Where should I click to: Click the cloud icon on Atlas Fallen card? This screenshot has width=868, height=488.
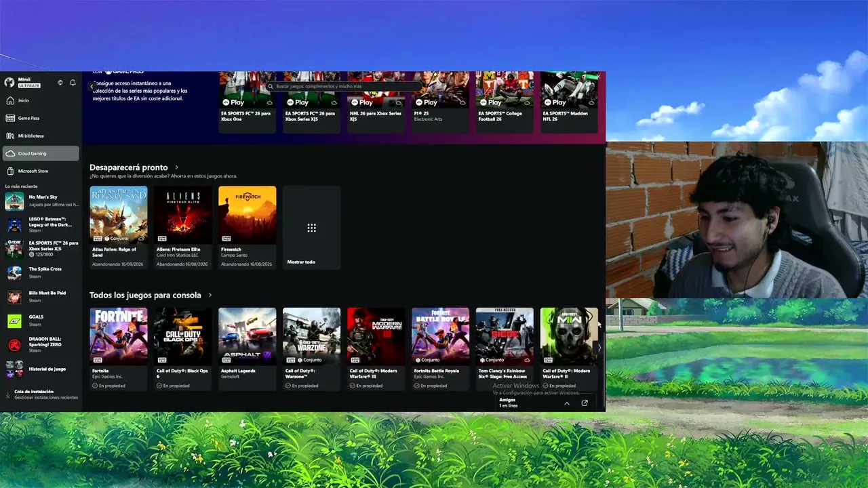[x=141, y=239]
